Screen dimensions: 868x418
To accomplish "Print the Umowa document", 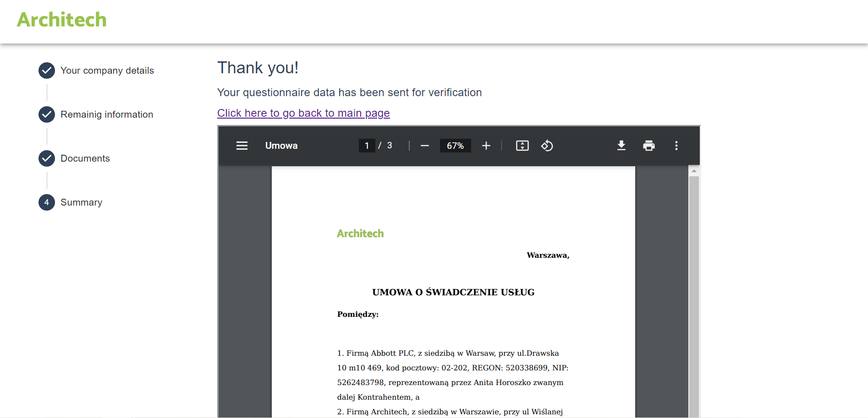I will coord(649,146).
